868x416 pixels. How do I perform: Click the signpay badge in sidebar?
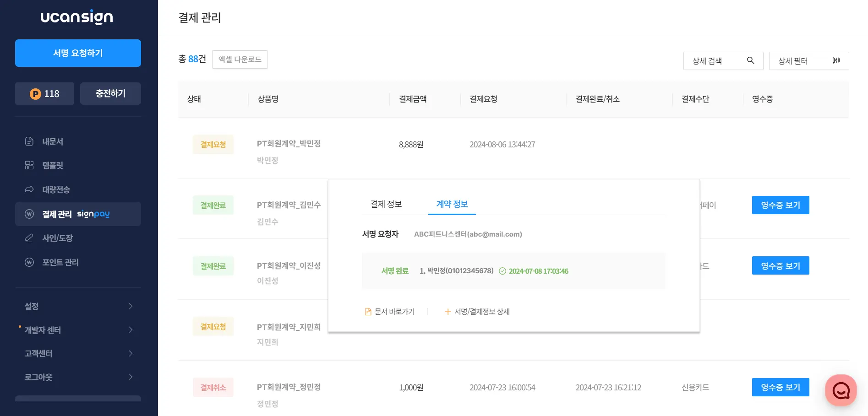click(93, 214)
